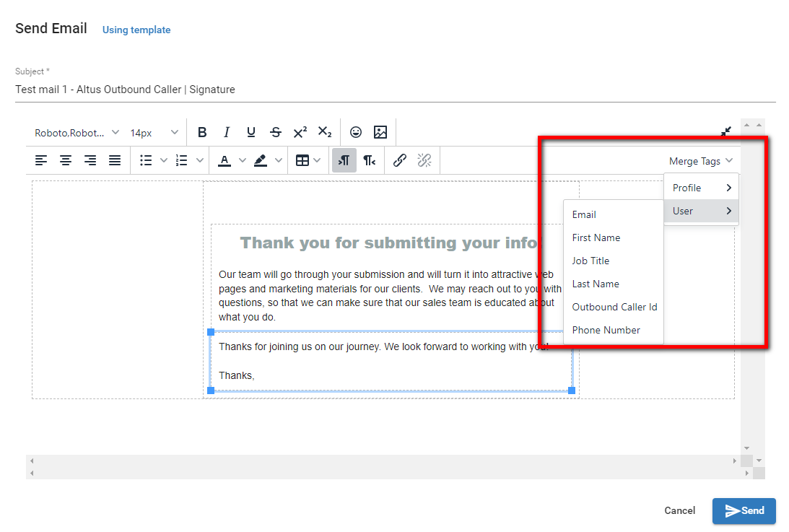This screenshot has width=789, height=532.
Task: Select Outbound Caller Id merge tag
Action: click(614, 307)
